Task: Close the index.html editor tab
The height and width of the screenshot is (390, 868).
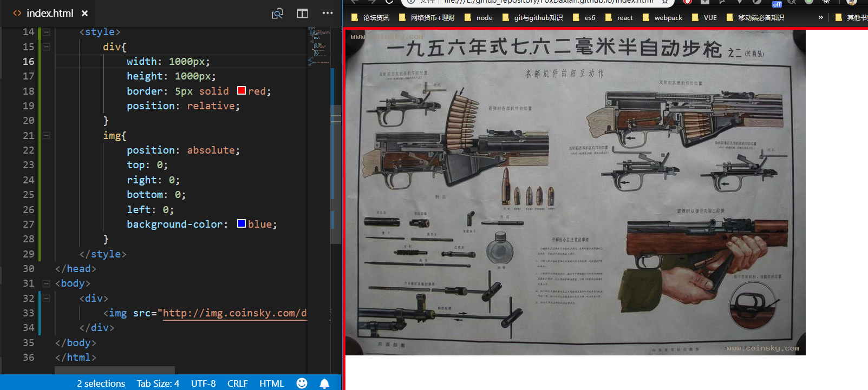Action: (x=84, y=13)
